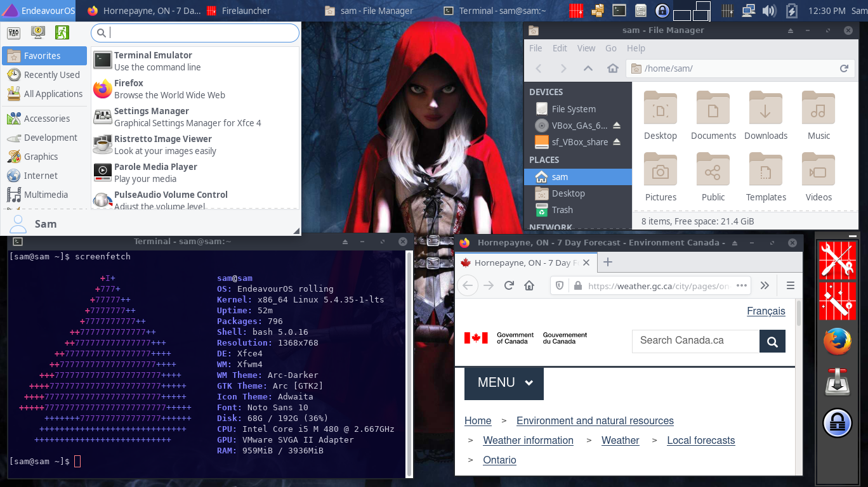Click the file cabinet icon in top panel
The width and height of the screenshot is (868, 487).
(641, 11)
